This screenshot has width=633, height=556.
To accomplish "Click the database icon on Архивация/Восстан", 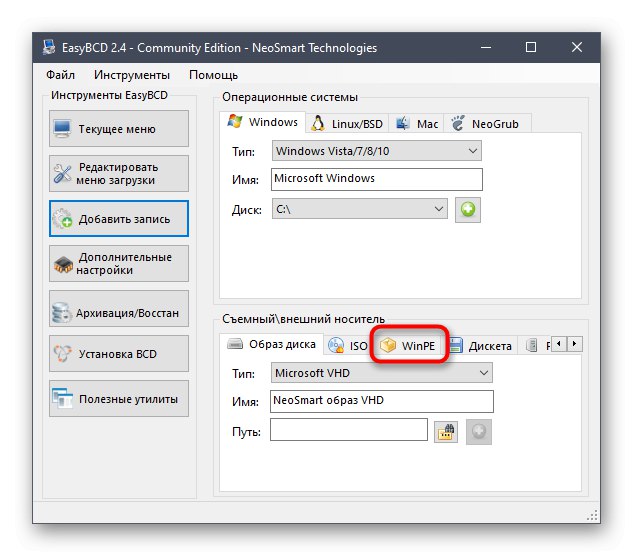I will (62, 313).
